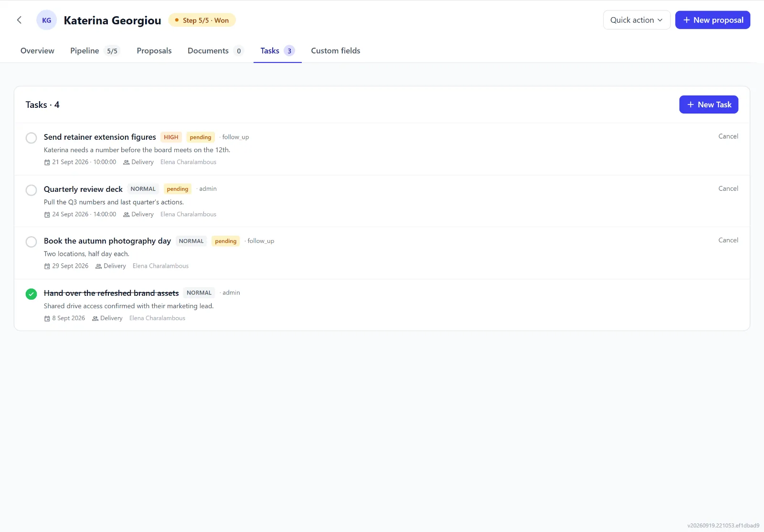Click the New proposal button
This screenshot has height=532, width=764.
tap(712, 20)
